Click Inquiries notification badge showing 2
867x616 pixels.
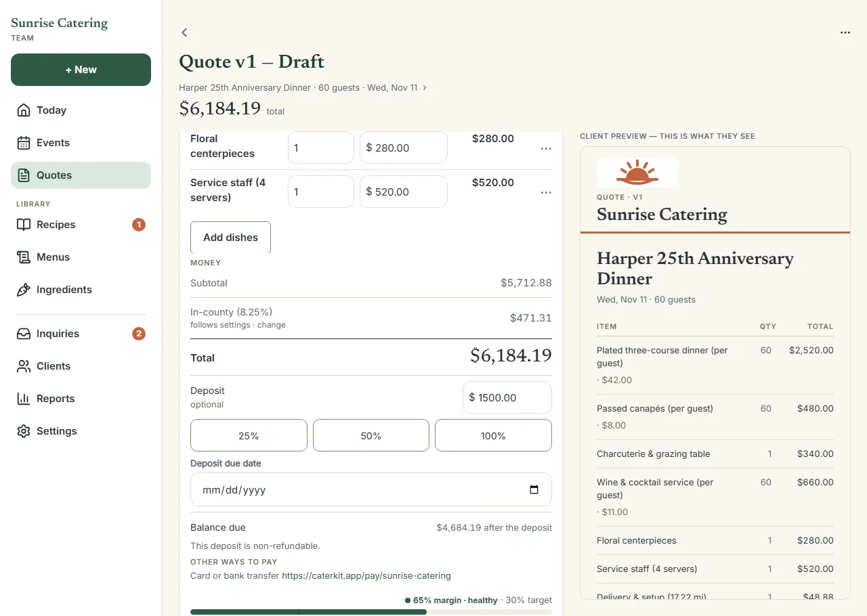click(x=139, y=334)
